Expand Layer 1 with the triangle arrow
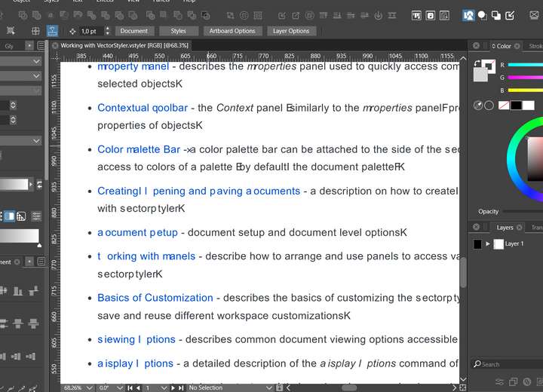 coord(488,243)
